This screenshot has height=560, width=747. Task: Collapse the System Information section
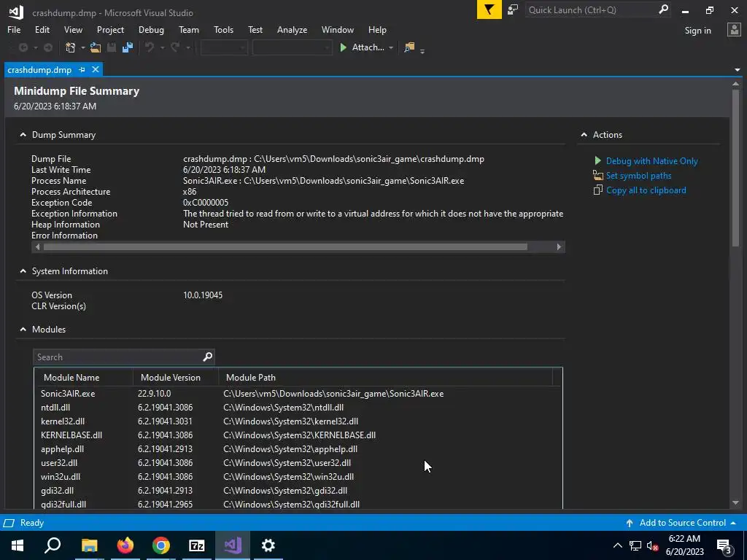click(23, 271)
